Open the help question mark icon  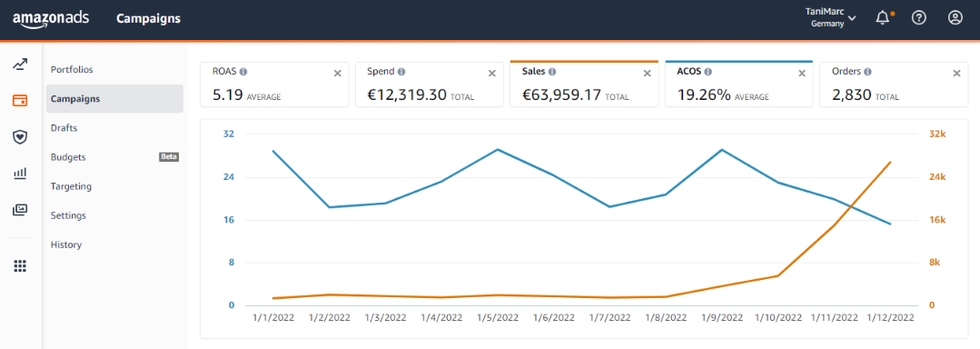919,18
